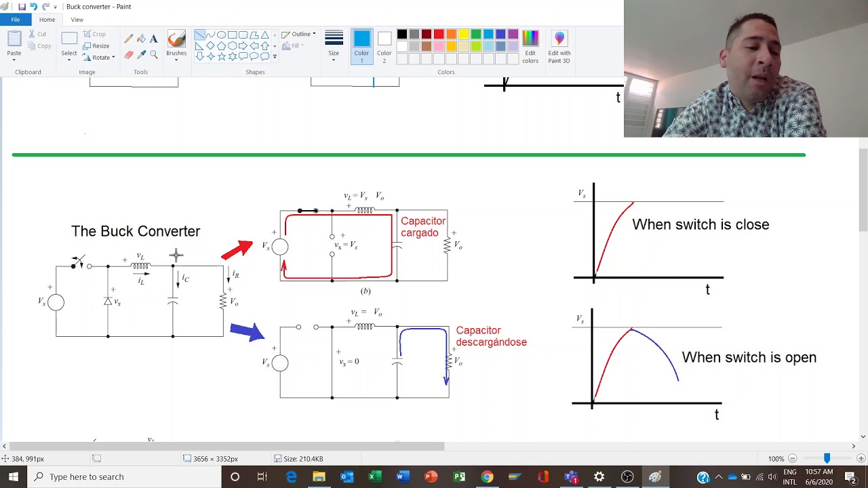Click the zoom in plus button

click(860, 459)
